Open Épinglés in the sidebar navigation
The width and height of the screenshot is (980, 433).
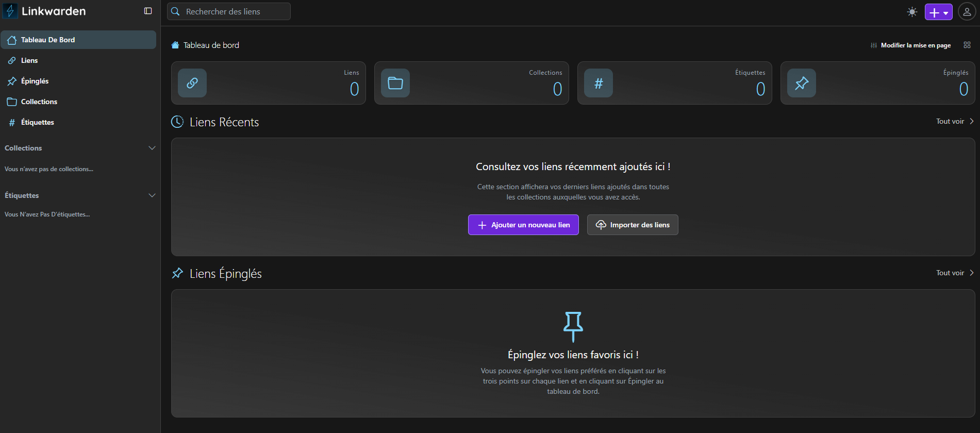[78, 81]
